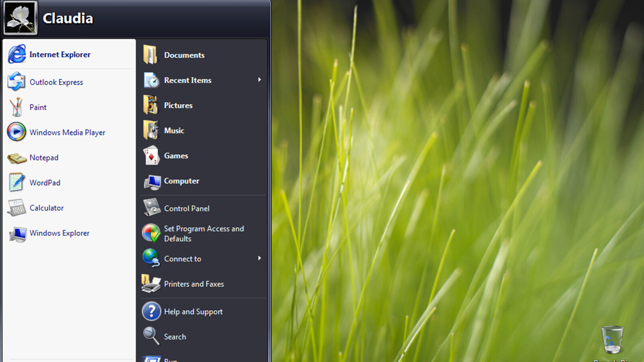The image size is (644, 362).
Task: Click the Windows Media Player icon
Action: point(17,132)
